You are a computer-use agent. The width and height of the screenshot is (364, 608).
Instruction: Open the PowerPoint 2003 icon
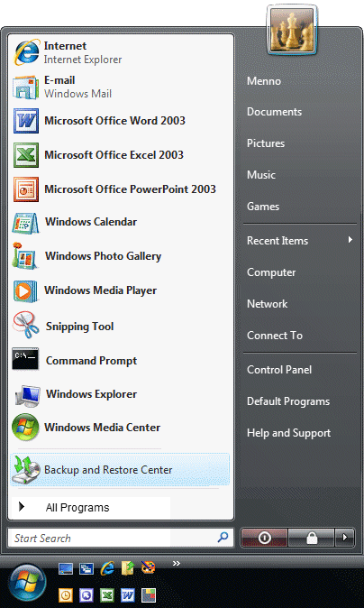(25, 189)
